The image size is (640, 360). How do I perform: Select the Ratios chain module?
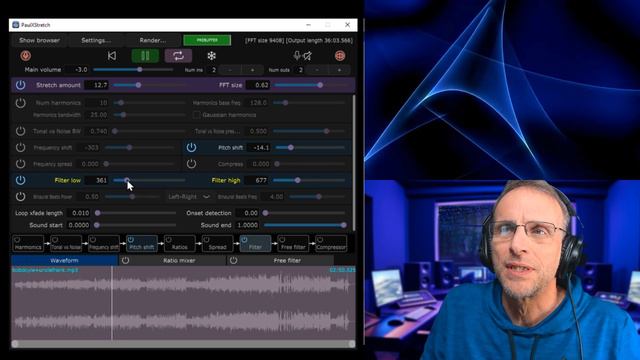click(180, 243)
